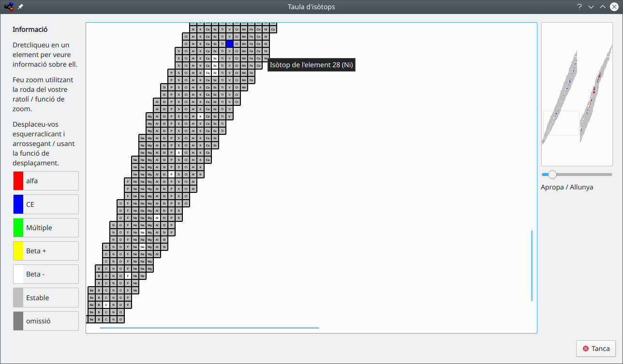Select the blue CE isotope cell
The height and width of the screenshot is (364, 623).
[x=229, y=44]
